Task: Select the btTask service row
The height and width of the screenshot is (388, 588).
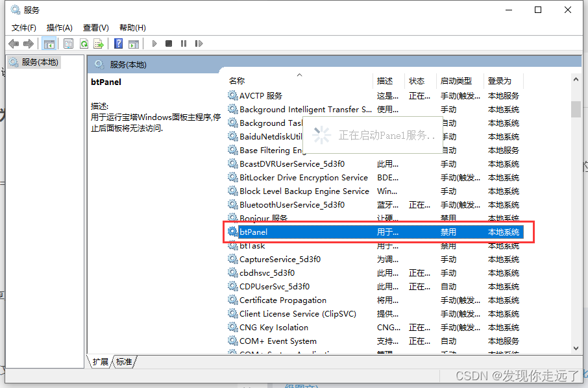Action: [375, 246]
